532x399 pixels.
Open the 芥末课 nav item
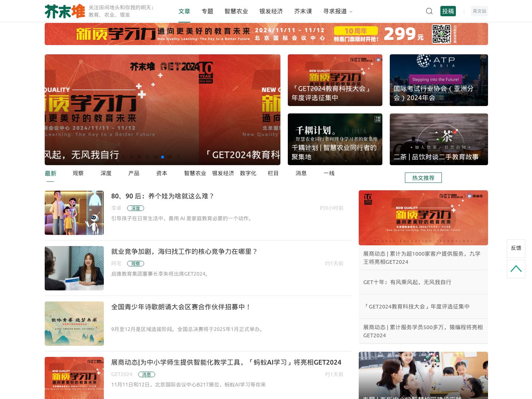coord(303,11)
